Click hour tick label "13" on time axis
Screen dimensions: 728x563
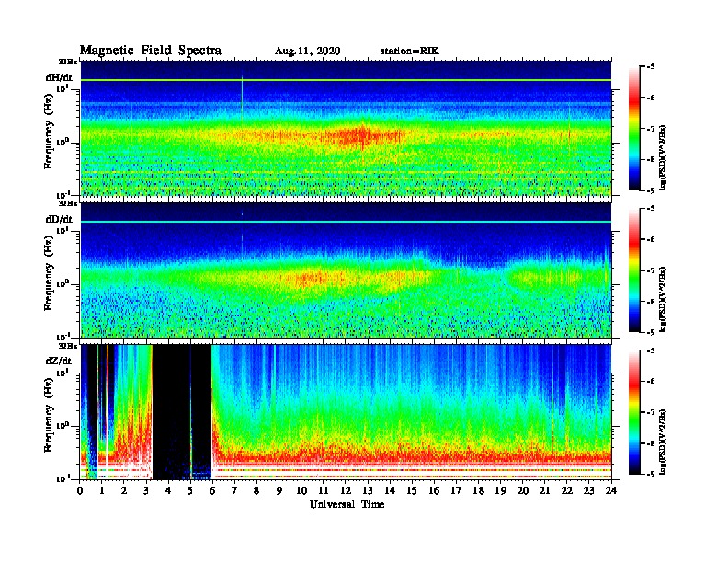368,491
